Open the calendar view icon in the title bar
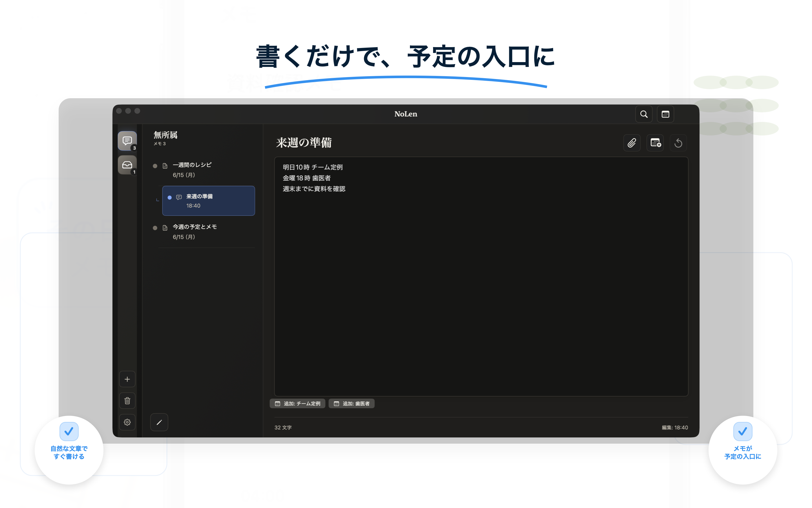Image resolution: width=812 pixels, height=508 pixels. coord(665,114)
